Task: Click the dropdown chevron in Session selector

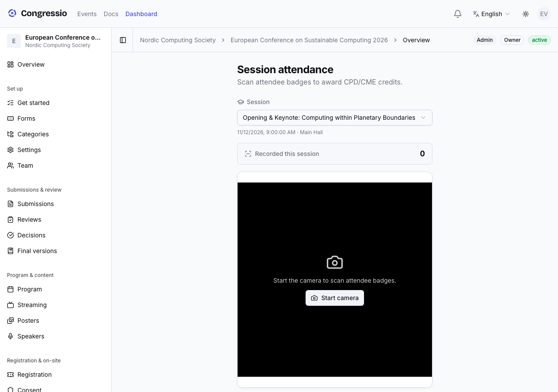Action: (423, 118)
